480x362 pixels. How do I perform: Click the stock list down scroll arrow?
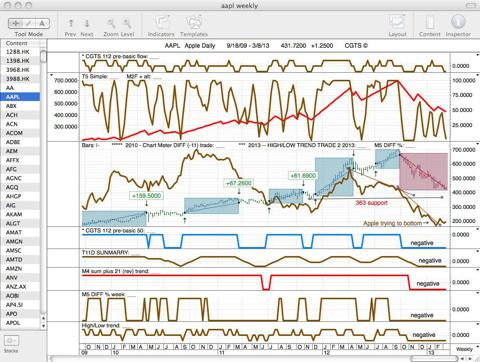(43, 326)
